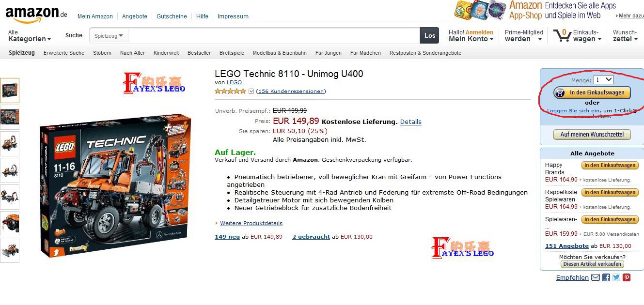Open the 156 Kundenrezensionen link
This screenshot has height=305, width=644.
point(291,91)
